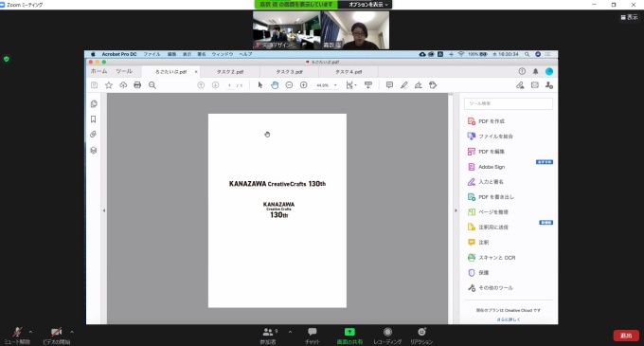Start video in Zoom toolbar
The image size is (644, 346).
point(56,335)
